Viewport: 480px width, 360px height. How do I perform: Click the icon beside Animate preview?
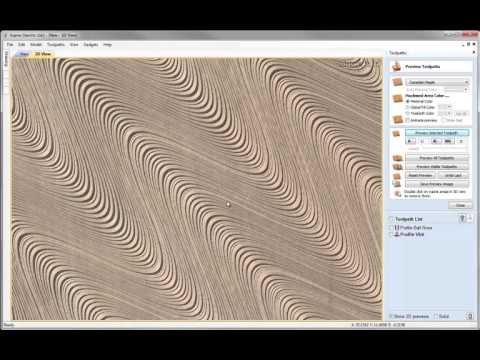(x=397, y=119)
